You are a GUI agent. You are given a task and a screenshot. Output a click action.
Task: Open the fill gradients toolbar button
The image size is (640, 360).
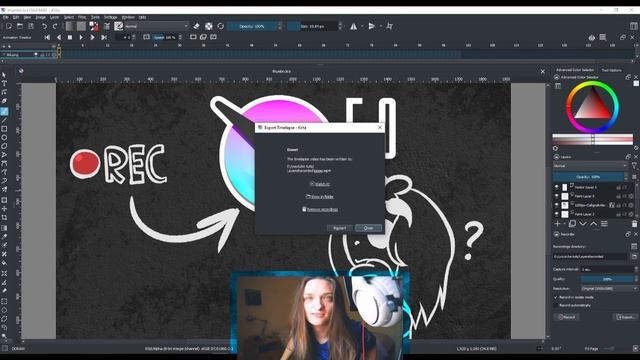(70, 26)
